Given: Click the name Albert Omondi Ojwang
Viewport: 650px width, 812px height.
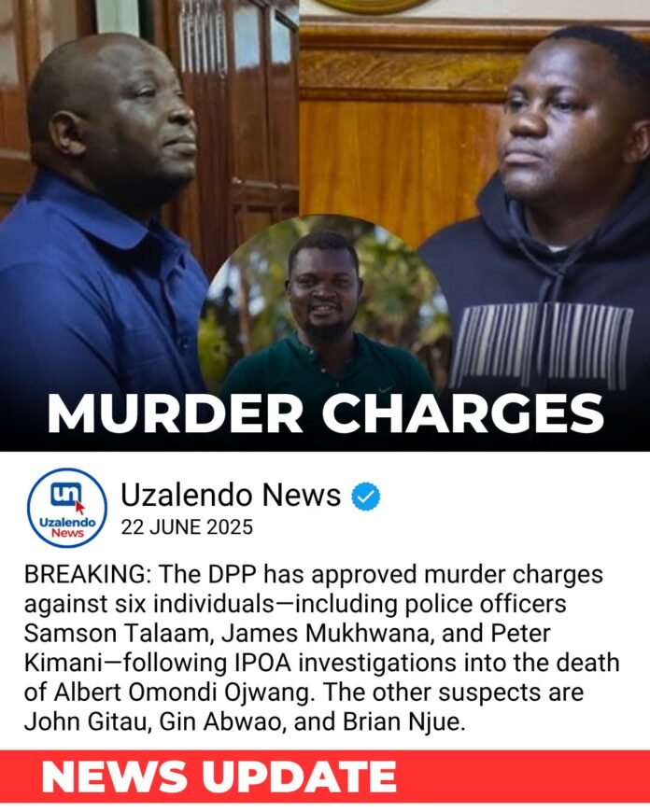Looking at the screenshot, I should coord(183,693).
